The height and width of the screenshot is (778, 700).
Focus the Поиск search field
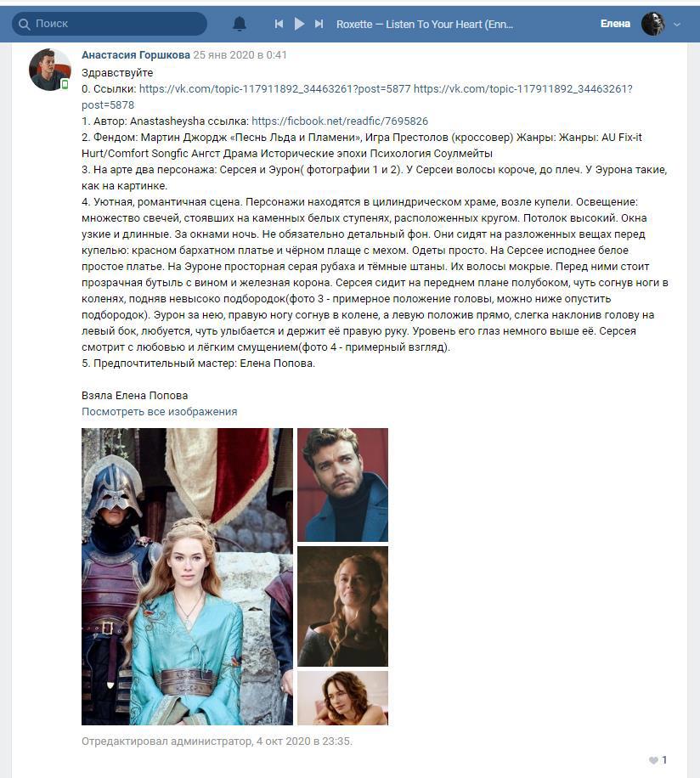click(110, 24)
